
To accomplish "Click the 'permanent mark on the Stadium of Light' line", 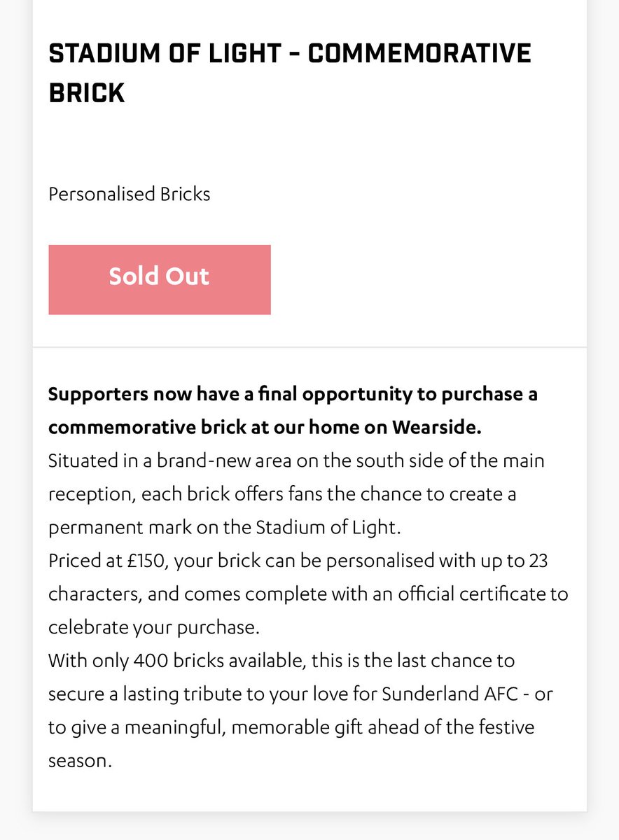I will point(225,528).
